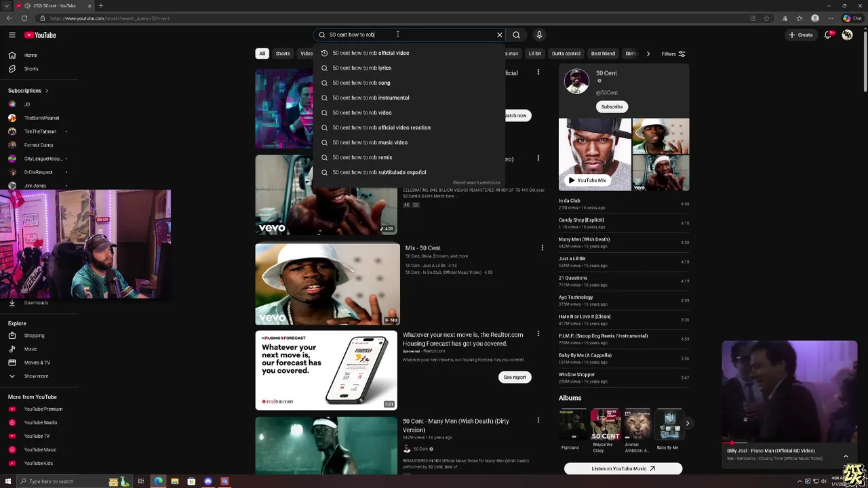868x488 pixels.
Task: Choose suggestion 50 cent how to rob official video
Action: [x=410, y=53]
